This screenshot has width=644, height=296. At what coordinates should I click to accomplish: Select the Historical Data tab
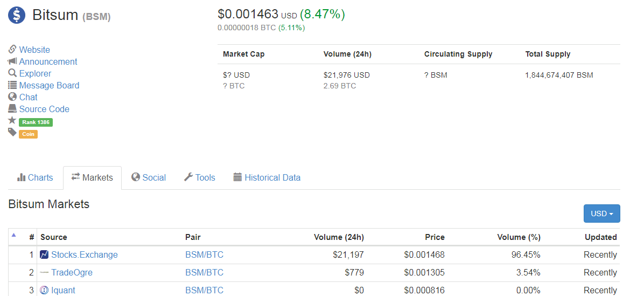click(267, 177)
